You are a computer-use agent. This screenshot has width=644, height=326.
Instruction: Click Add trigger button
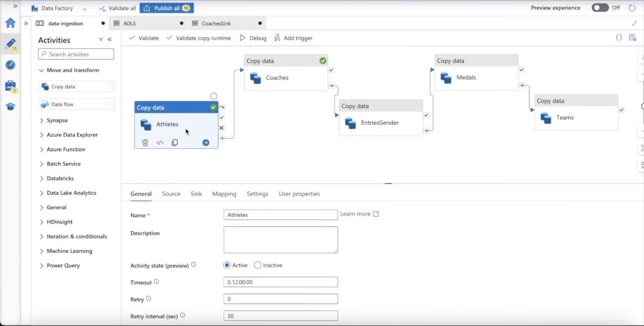click(293, 38)
